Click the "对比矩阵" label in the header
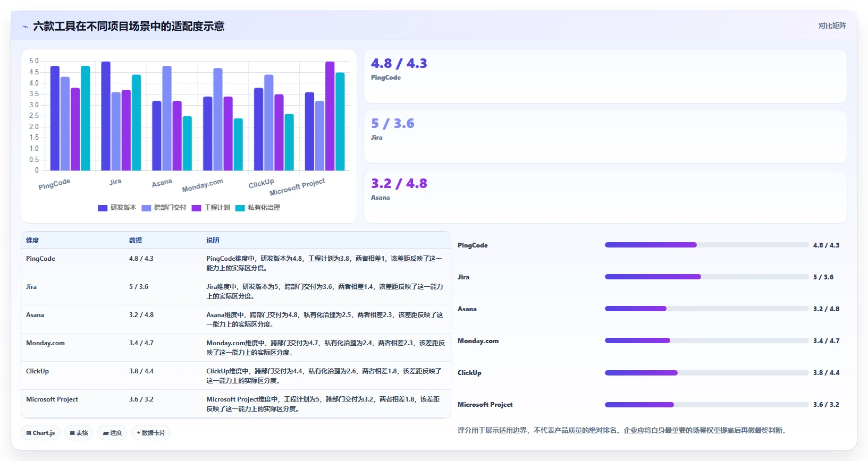This screenshot has height=461, width=868. pyautogui.click(x=832, y=25)
